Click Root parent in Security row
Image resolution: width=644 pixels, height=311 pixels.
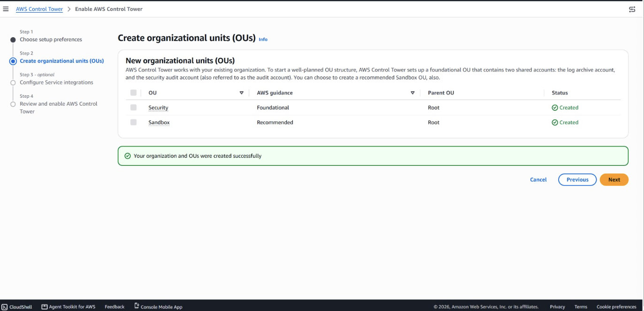click(x=434, y=108)
